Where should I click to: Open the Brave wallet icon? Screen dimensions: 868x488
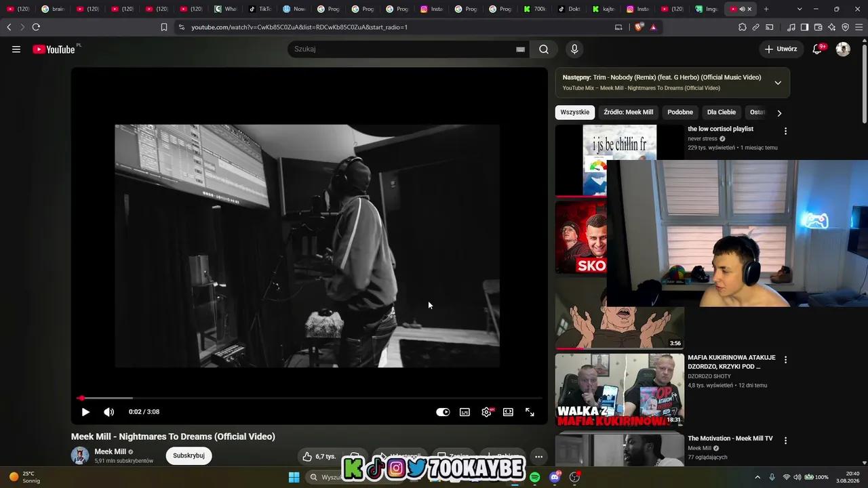click(x=818, y=27)
